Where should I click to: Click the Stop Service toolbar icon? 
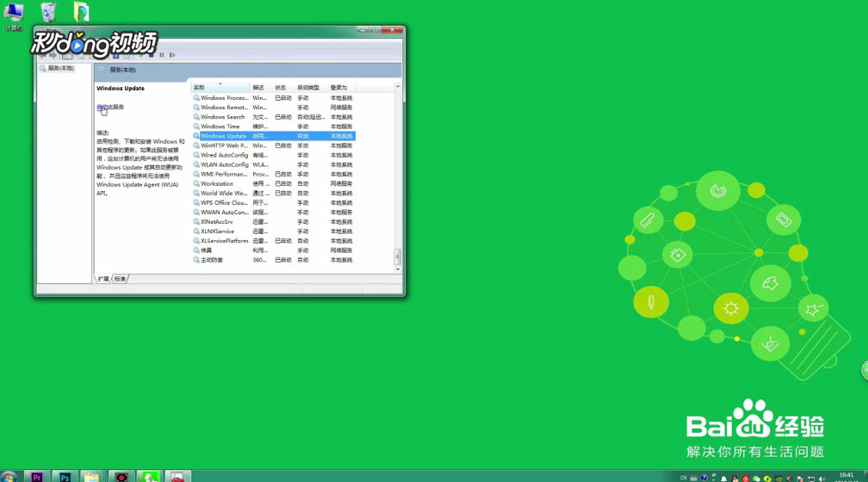152,55
